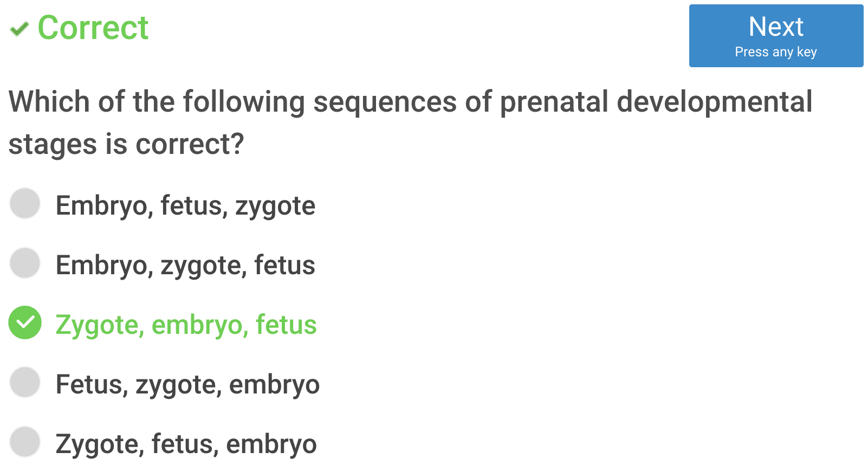Image resolution: width=868 pixels, height=465 pixels.
Task: Click the "Embryo, zygote, fetus" answer label
Action: pyautogui.click(x=185, y=266)
